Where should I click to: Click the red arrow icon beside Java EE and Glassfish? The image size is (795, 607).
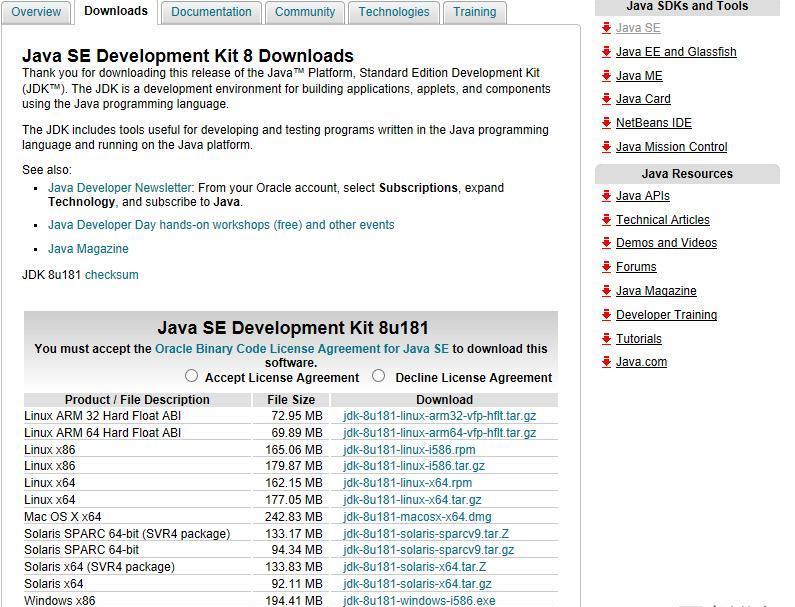[606, 52]
